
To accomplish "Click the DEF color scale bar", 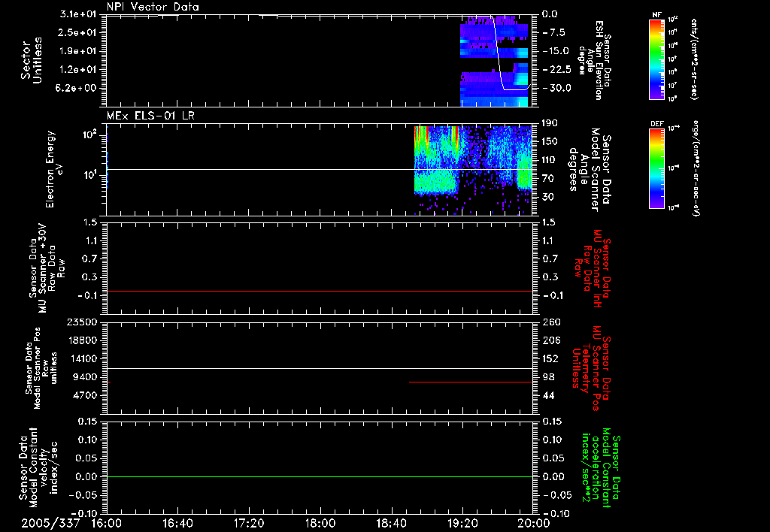I will tap(657, 168).
